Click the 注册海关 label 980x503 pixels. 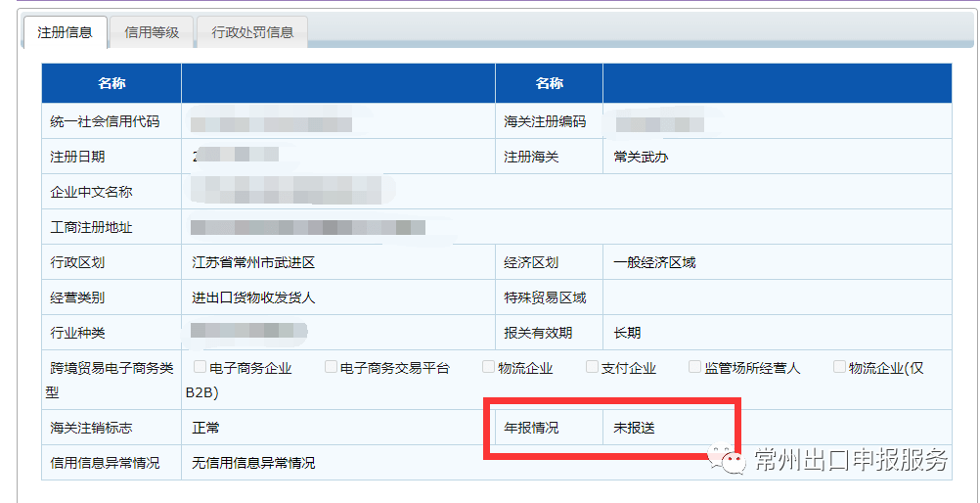531,157
